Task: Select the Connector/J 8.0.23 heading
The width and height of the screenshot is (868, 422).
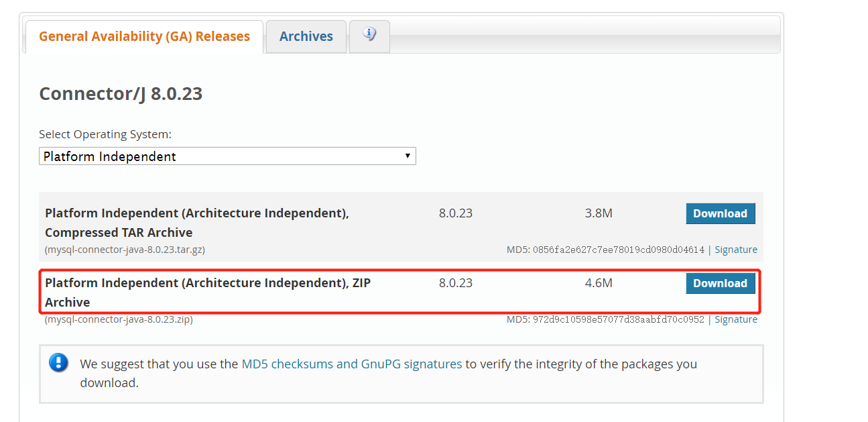Action: tap(121, 93)
